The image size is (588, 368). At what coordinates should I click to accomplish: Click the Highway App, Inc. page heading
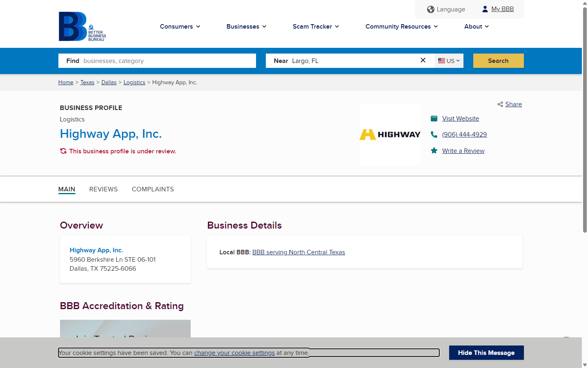(x=111, y=134)
